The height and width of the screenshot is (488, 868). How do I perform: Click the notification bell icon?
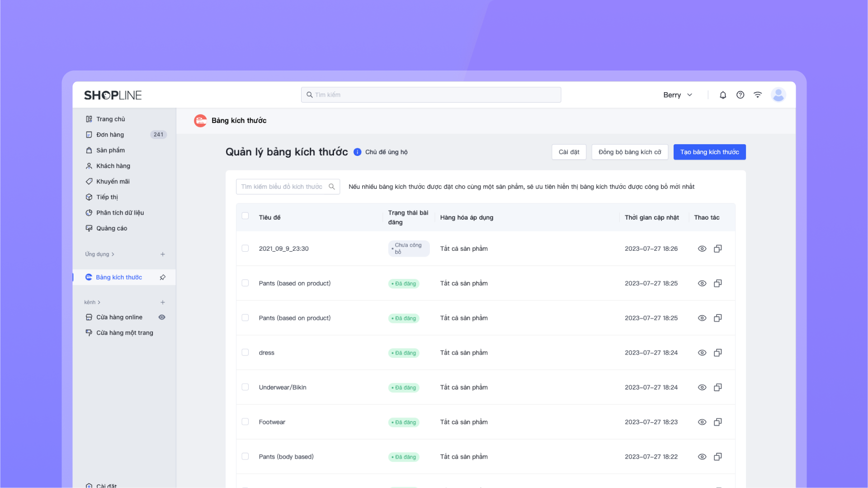point(723,95)
